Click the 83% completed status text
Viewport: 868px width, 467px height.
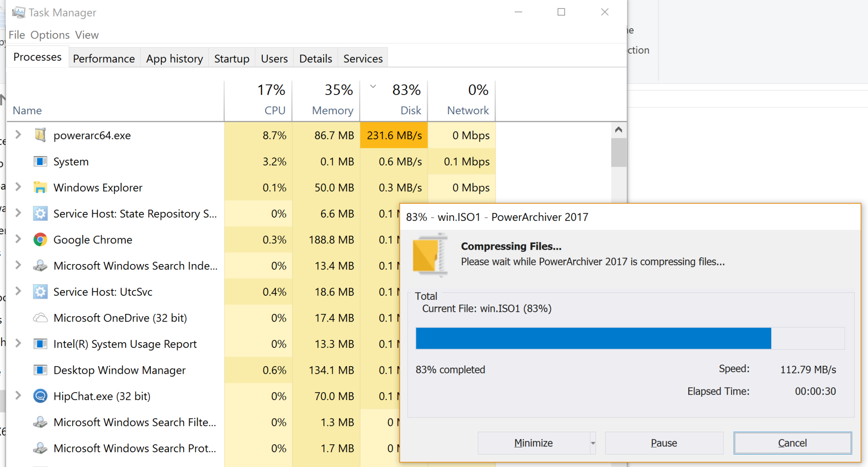450,370
